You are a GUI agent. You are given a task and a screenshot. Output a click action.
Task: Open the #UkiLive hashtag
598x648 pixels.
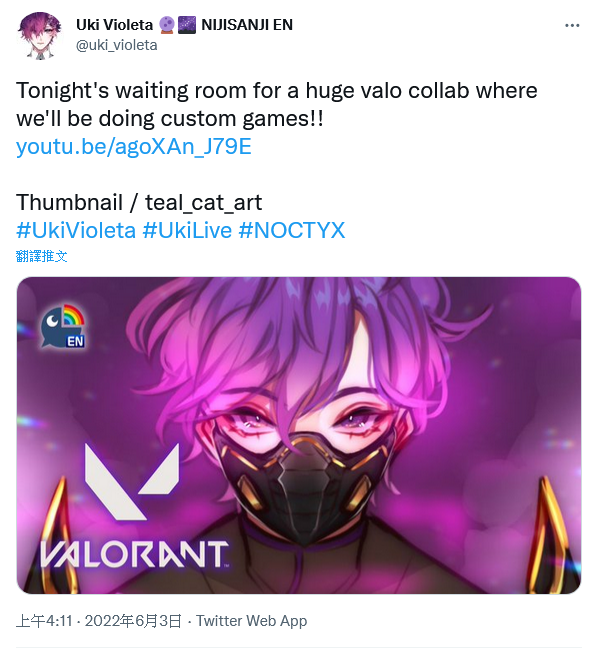(187, 230)
